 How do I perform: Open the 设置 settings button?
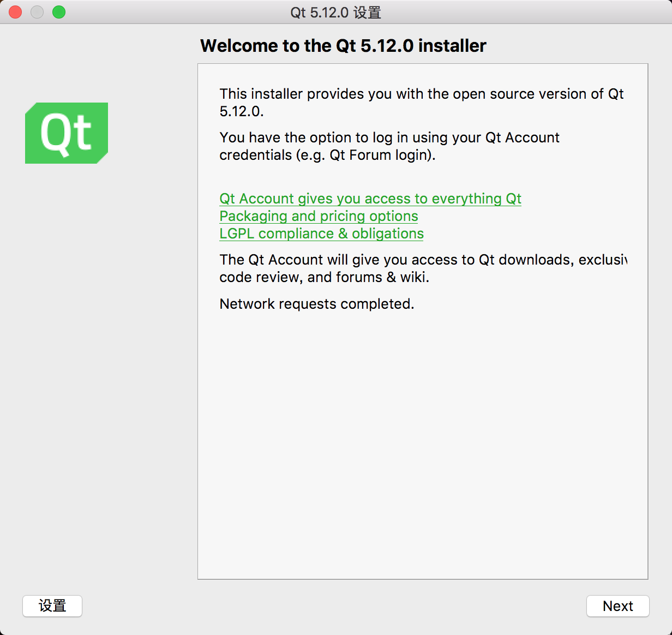point(52,606)
